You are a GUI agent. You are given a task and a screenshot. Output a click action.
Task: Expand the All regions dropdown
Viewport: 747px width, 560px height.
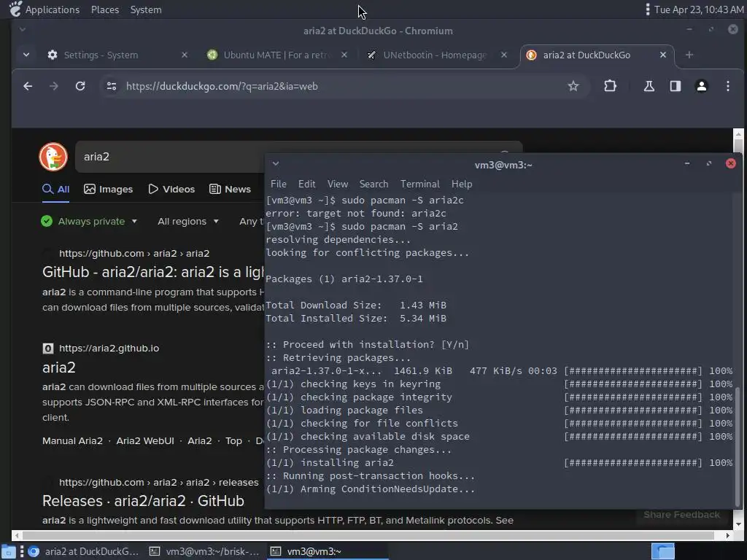[216, 222]
